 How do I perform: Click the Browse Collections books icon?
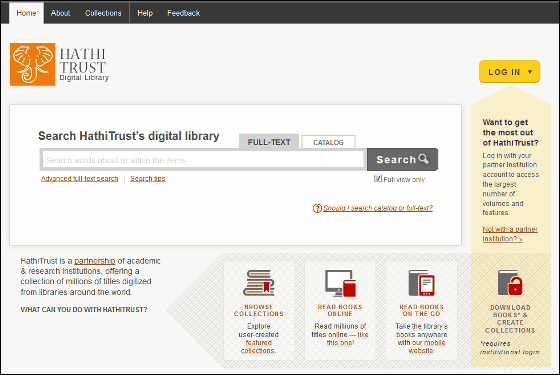pyautogui.click(x=259, y=283)
